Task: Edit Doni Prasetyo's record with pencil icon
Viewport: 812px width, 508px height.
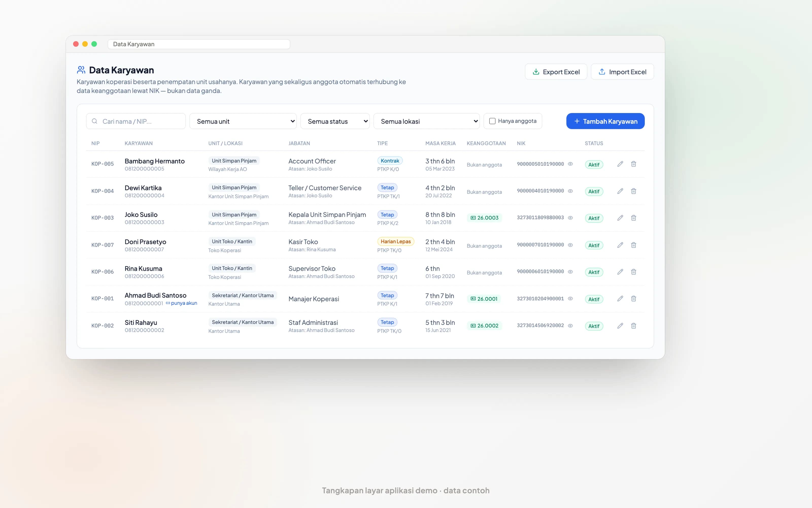Action: pos(620,245)
